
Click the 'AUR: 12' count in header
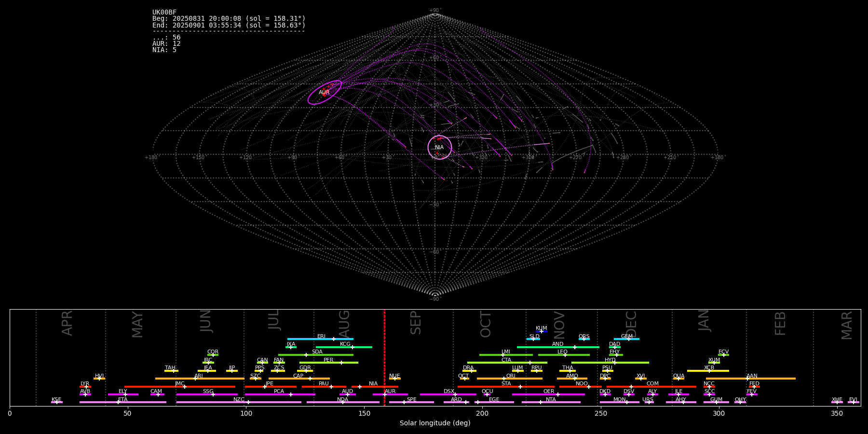166,44
